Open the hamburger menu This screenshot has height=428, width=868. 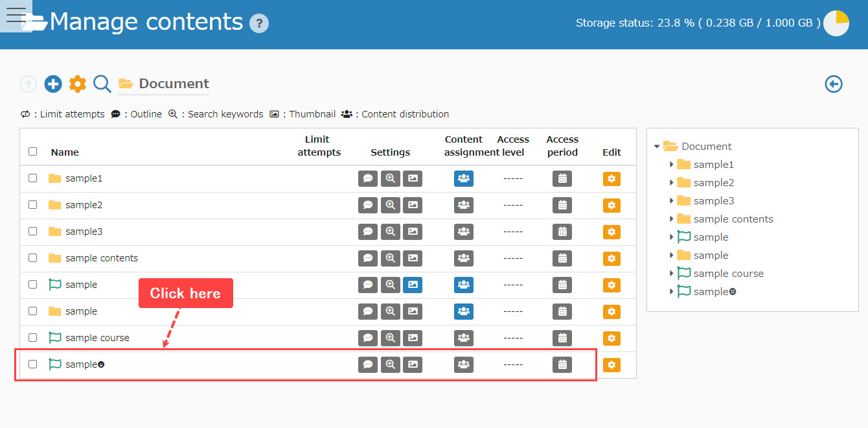(16, 16)
